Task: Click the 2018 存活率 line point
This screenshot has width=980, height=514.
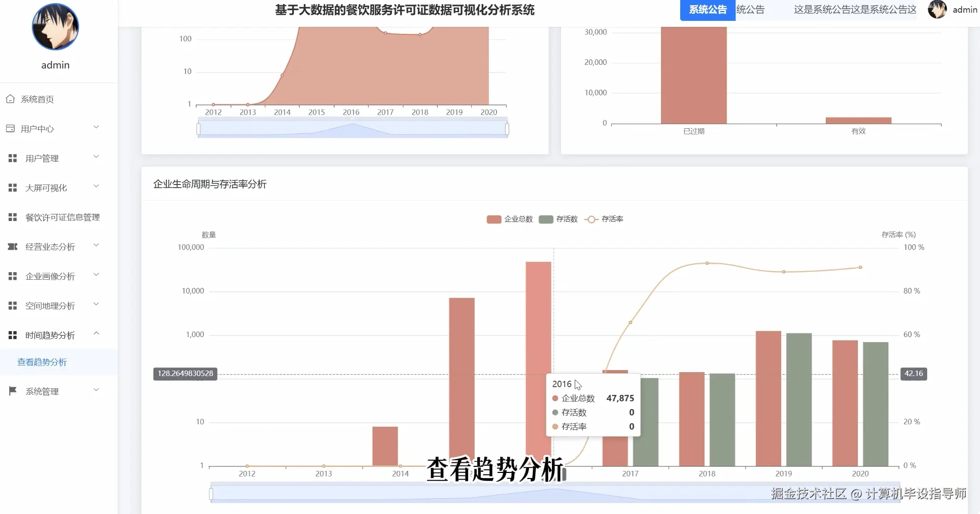Action: pyautogui.click(x=707, y=263)
